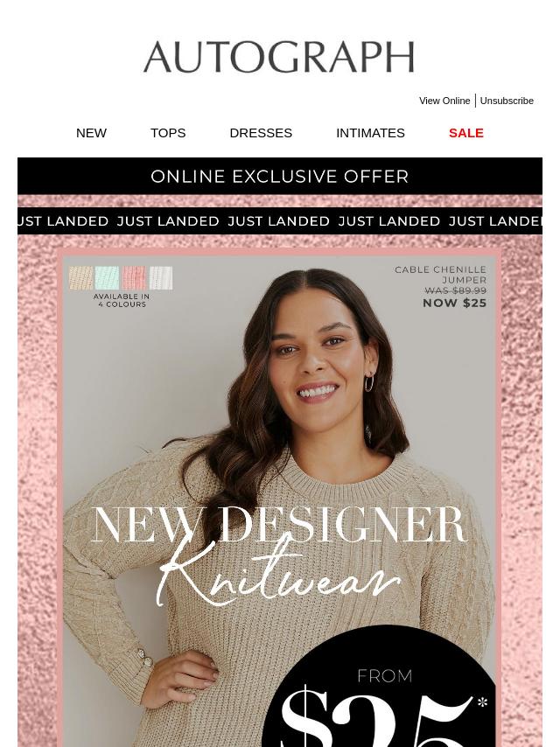Screen dimensions: 560x747
Task: Click the AUTOGRAPH logo
Action: (x=279, y=57)
